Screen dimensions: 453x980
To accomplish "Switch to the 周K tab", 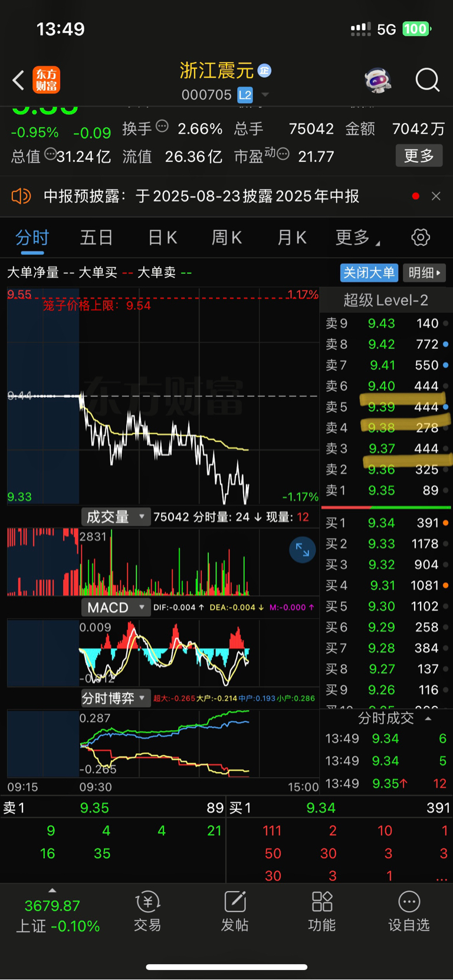I will [x=227, y=237].
